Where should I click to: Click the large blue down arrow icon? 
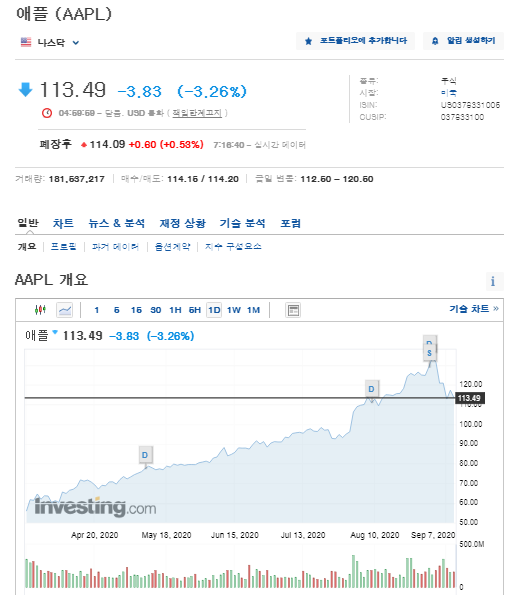tap(25, 90)
